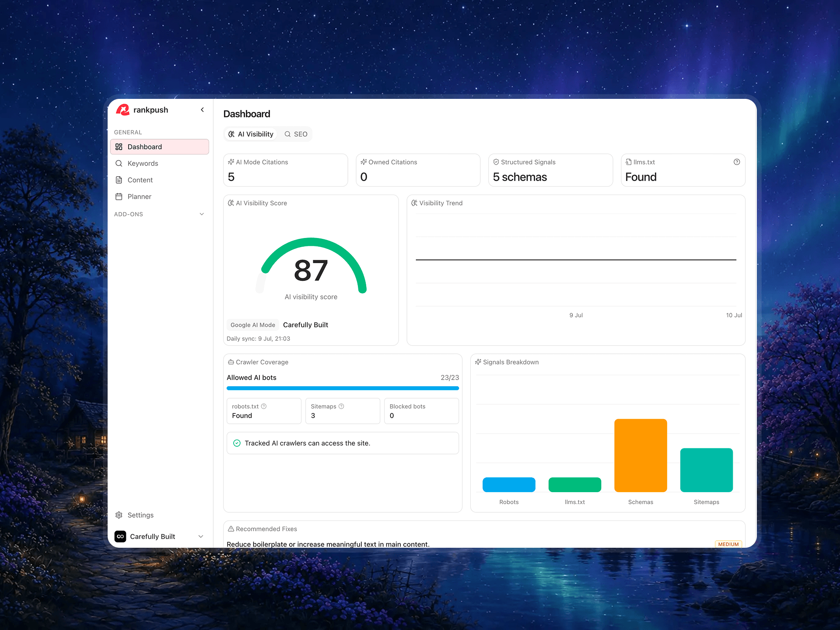Viewport: 840px width, 630px height.
Task: Click the 'Carefully Built' label in score card
Action: click(305, 325)
